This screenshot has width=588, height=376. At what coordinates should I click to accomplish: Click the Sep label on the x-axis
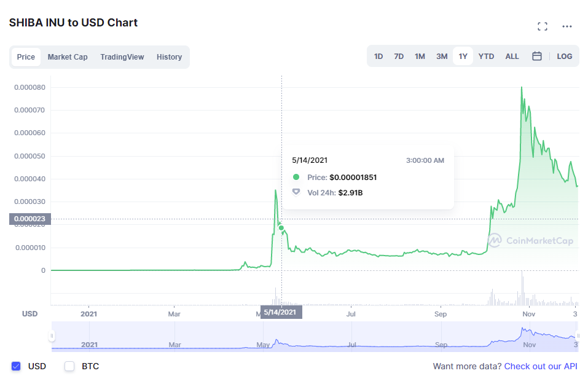441,314
